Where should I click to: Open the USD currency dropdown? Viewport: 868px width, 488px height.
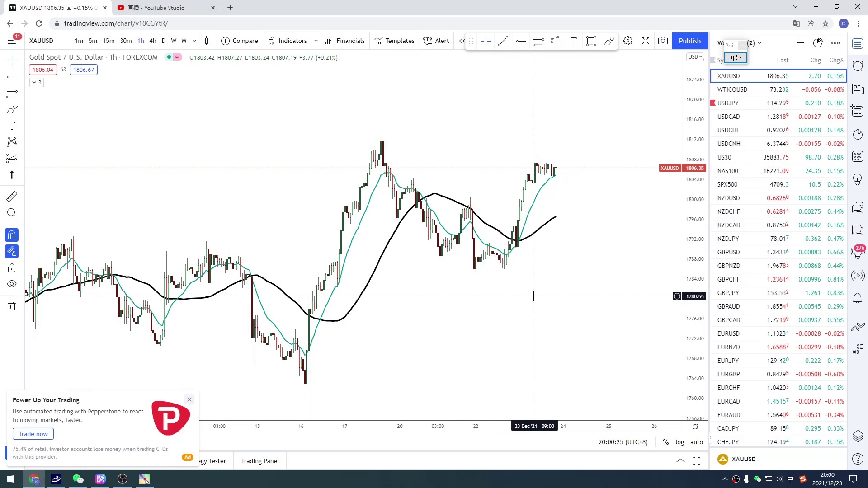(x=694, y=57)
